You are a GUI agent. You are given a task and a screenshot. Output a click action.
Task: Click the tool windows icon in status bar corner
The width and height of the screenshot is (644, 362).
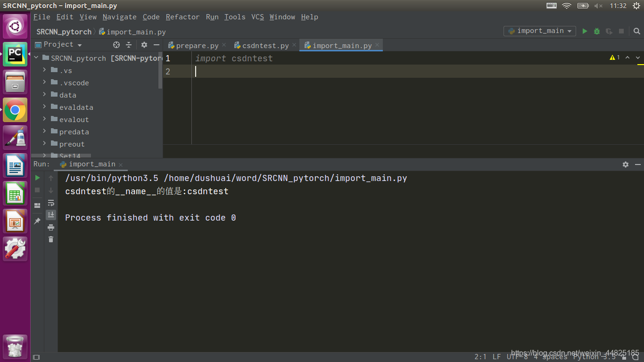(x=36, y=357)
